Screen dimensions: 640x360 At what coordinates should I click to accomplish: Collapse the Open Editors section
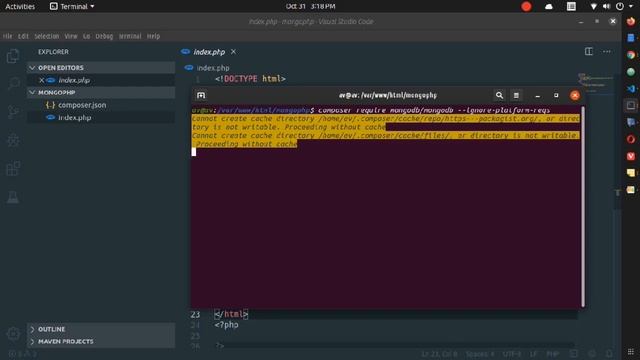point(101,68)
